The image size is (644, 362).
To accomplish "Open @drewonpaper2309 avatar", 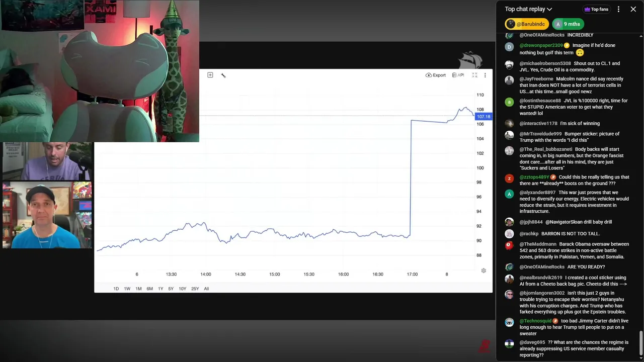I will click(509, 47).
